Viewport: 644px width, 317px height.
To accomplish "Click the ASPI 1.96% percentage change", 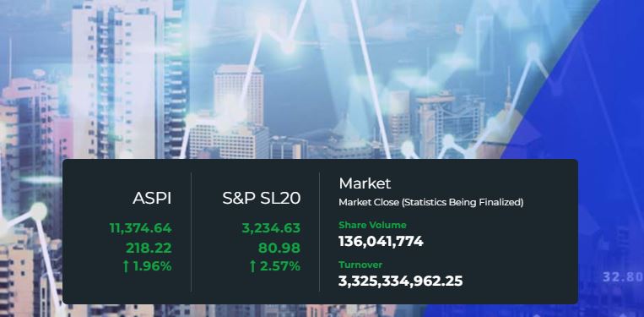I will (x=153, y=266).
